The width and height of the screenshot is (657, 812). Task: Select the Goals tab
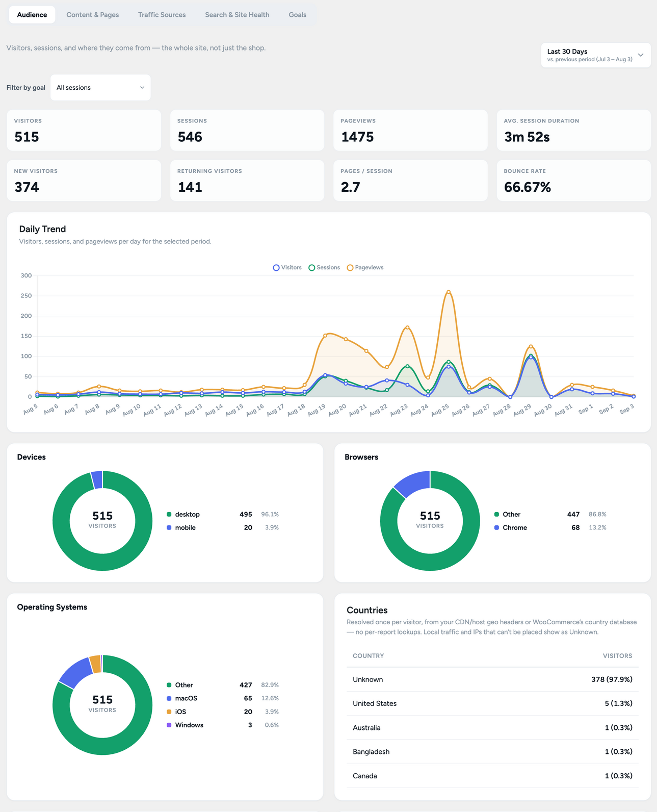[x=298, y=15]
